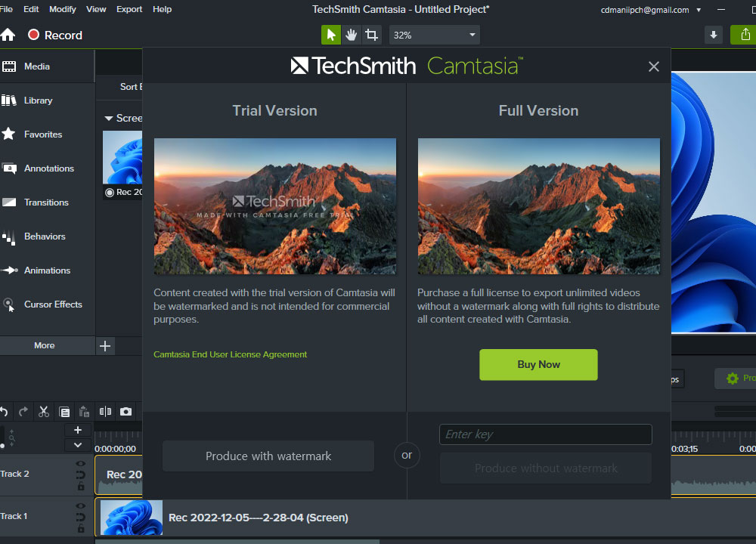Screen dimensions: 756x544
Task: Open the Annotations tab
Action: [47, 168]
